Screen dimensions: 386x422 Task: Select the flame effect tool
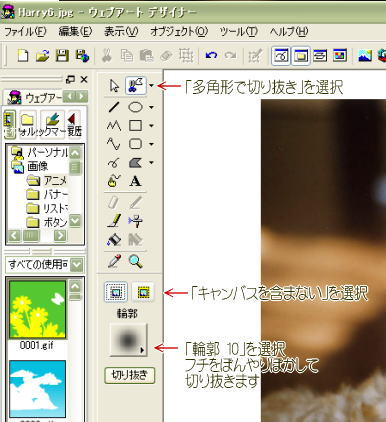coord(114,181)
